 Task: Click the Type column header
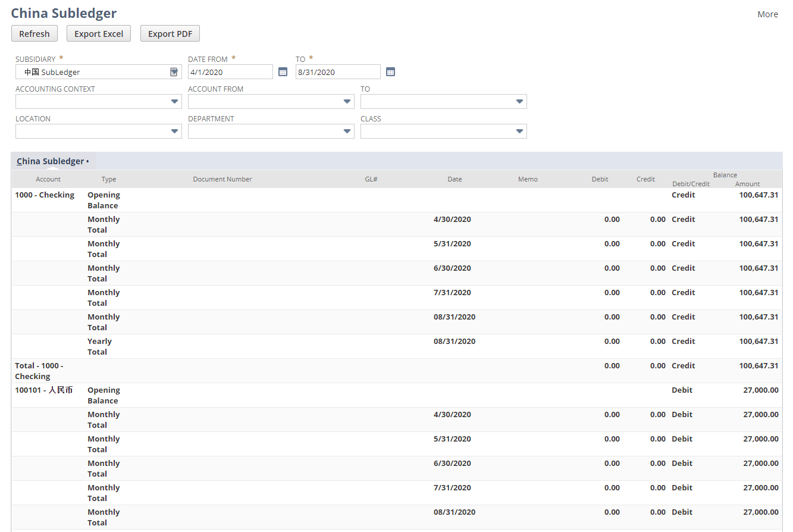point(109,179)
